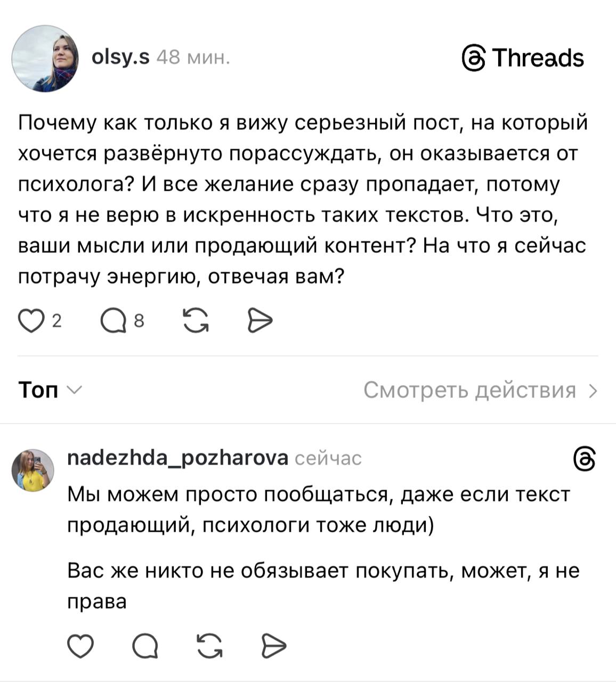Screen dimensions: 616x682
Task: Open the nadezhda_pozharova username link
Action: [178, 457]
